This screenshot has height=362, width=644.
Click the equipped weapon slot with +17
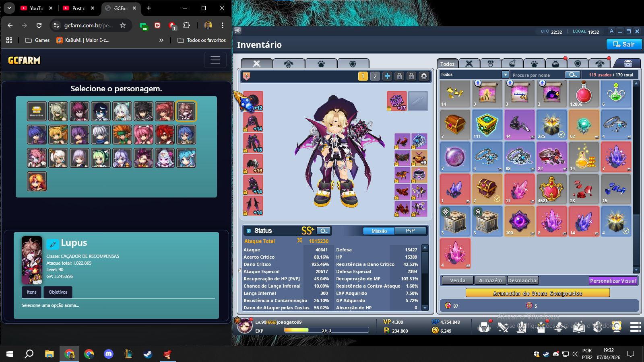[397, 101]
